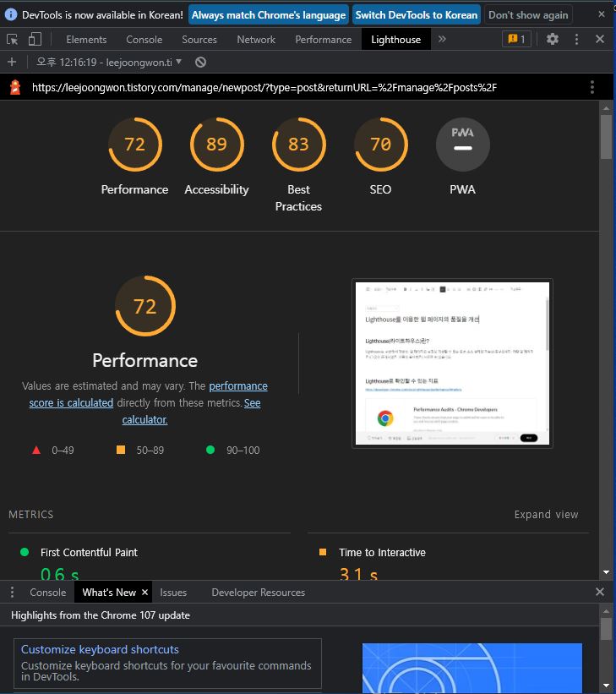Click Switch DevTools to Korean
The height and width of the screenshot is (694, 616).
coord(417,15)
